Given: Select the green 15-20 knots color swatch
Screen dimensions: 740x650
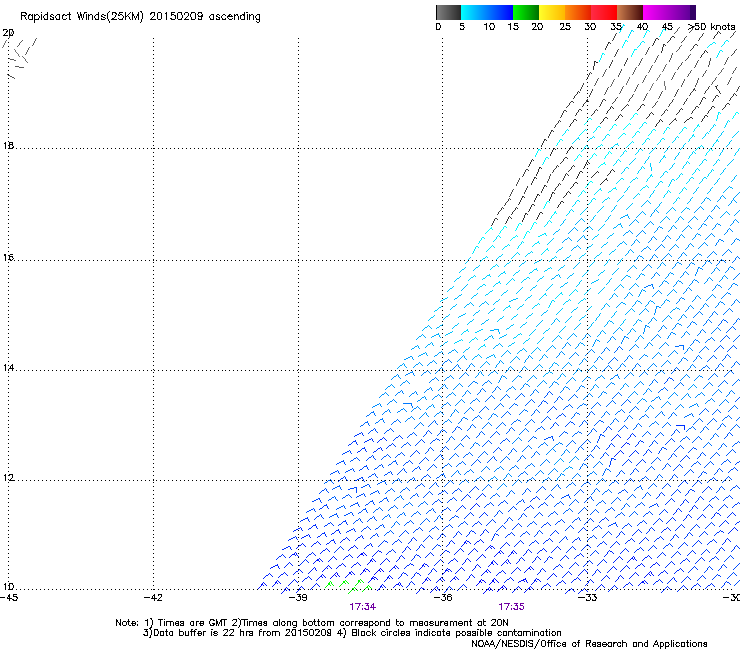Looking at the screenshot, I should tap(526, 12).
